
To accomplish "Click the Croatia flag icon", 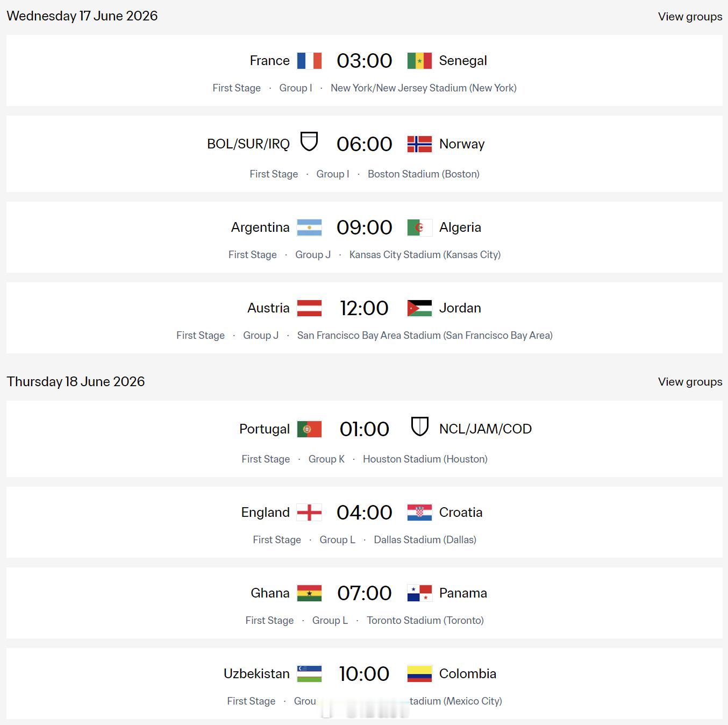I will coord(419,513).
